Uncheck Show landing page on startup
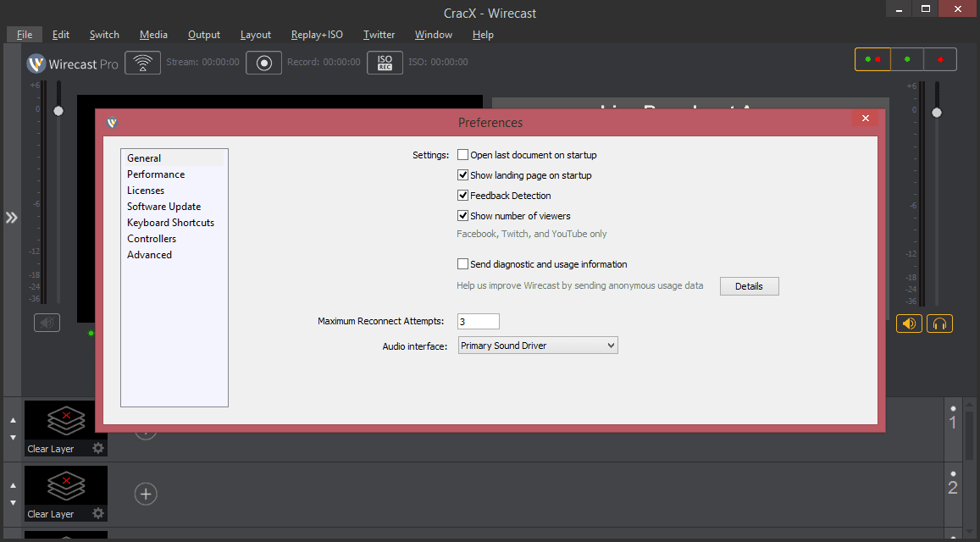Image resolution: width=980 pixels, height=542 pixels. coord(462,175)
